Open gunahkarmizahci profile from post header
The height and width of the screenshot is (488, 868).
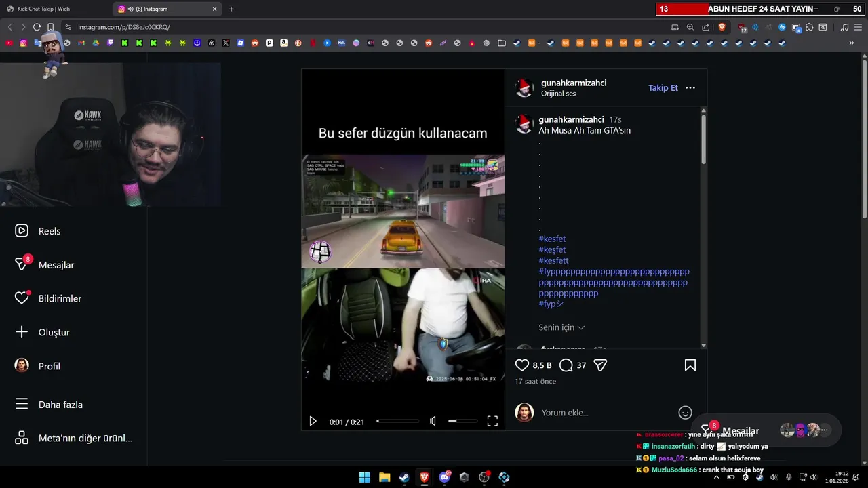tap(574, 83)
